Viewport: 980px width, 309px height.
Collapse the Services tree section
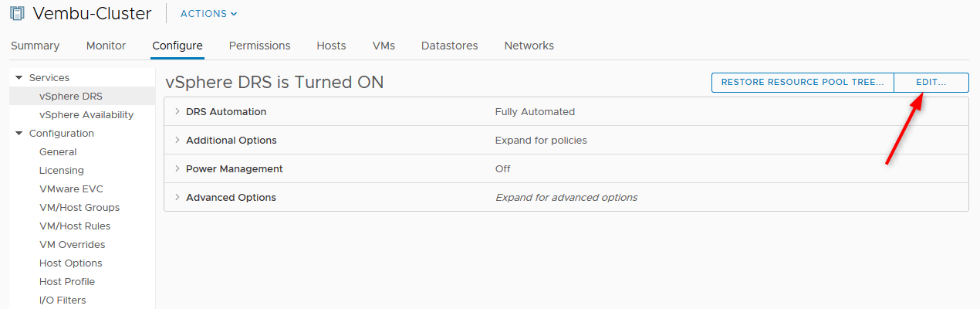[x=19, y=78]
